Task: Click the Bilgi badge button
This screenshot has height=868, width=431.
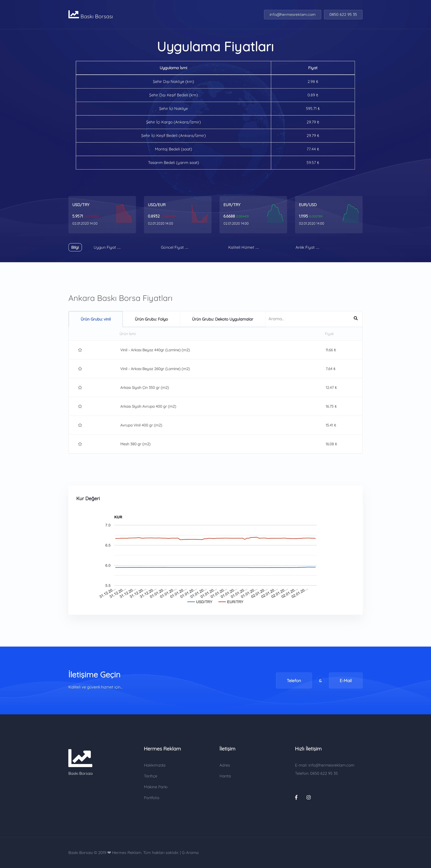Action: tap(75, 247)
